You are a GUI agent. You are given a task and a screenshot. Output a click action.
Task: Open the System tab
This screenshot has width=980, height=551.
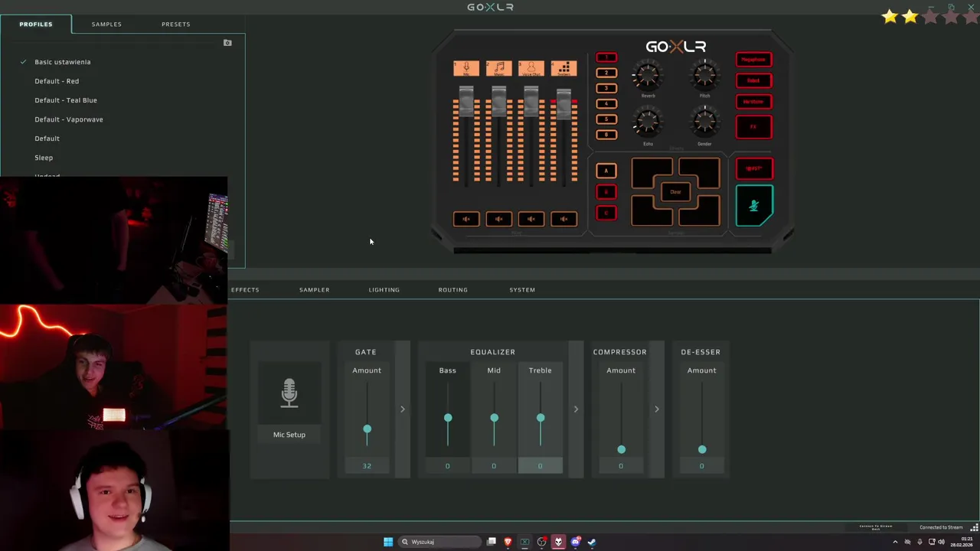(x=522, y=289)
